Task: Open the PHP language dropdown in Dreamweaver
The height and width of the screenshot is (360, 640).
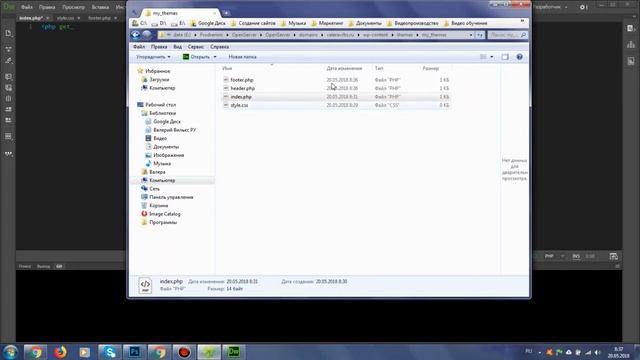Action: (554, 256)
